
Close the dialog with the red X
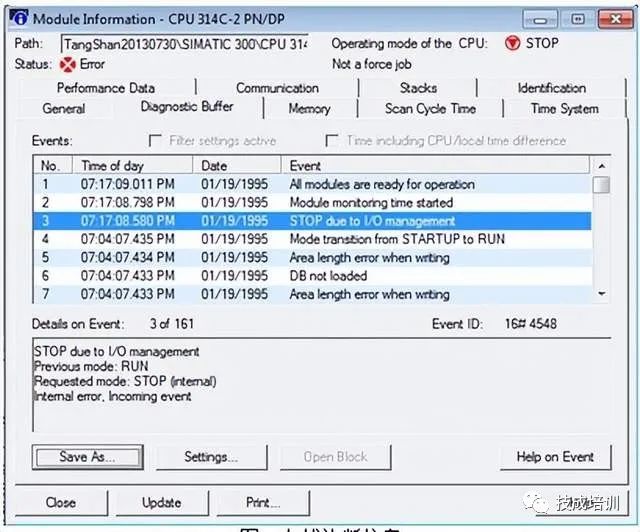click(616, 19)
